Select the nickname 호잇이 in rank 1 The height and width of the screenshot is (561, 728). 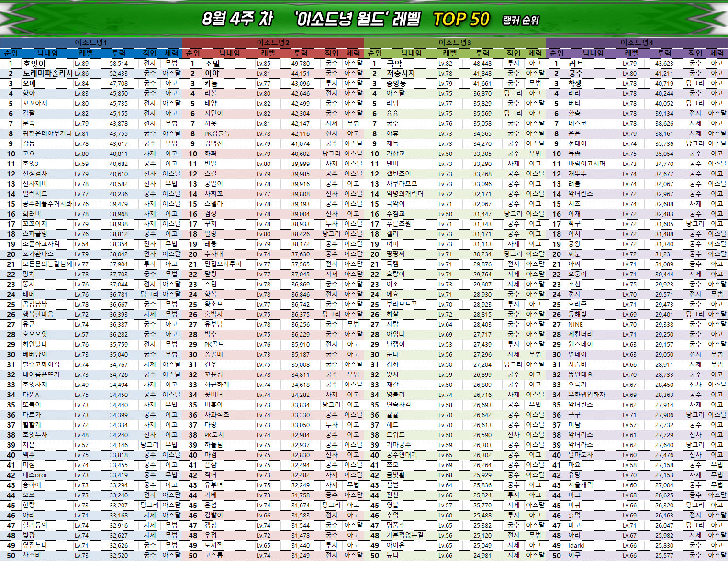click(34, 63)
